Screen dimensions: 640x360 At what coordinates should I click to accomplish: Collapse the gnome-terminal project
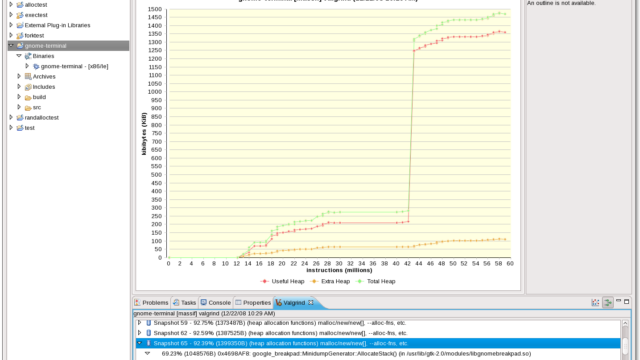tap(11, 45)
